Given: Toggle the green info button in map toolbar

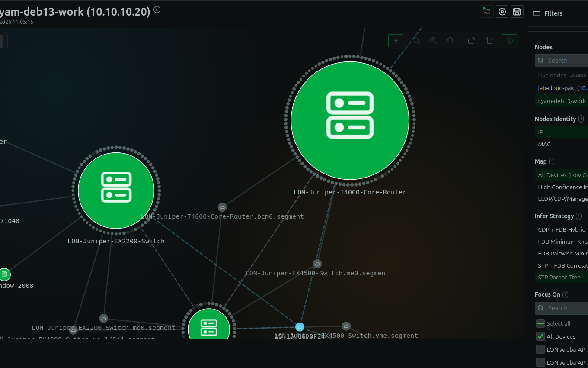Looking at the screenshot, I should [x=509, y=41].
